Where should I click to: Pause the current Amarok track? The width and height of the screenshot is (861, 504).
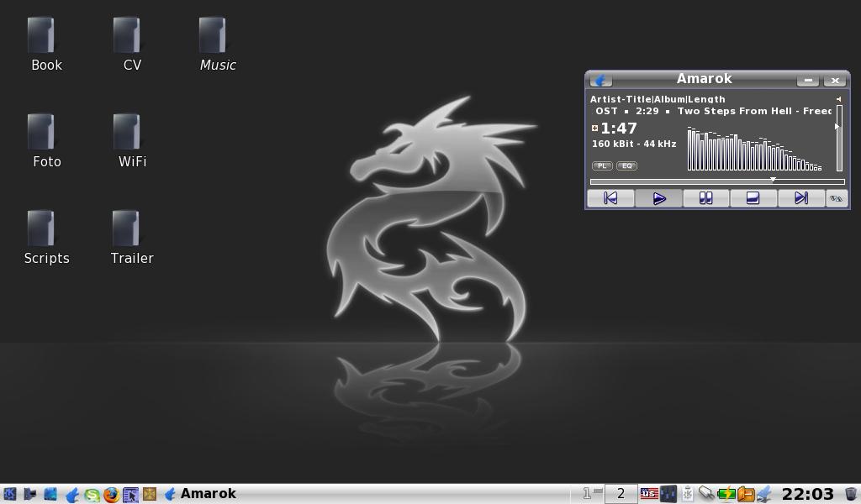[x=706, y=198]
